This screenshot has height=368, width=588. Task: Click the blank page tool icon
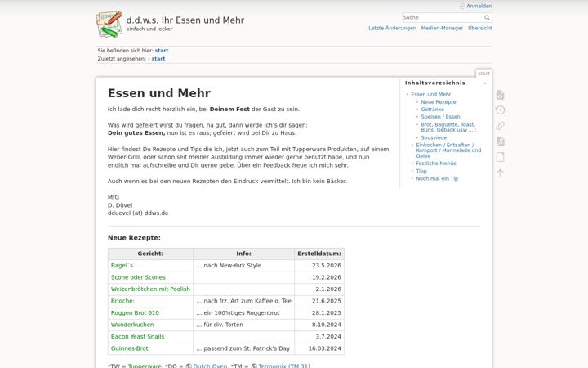tap(500, 157)
